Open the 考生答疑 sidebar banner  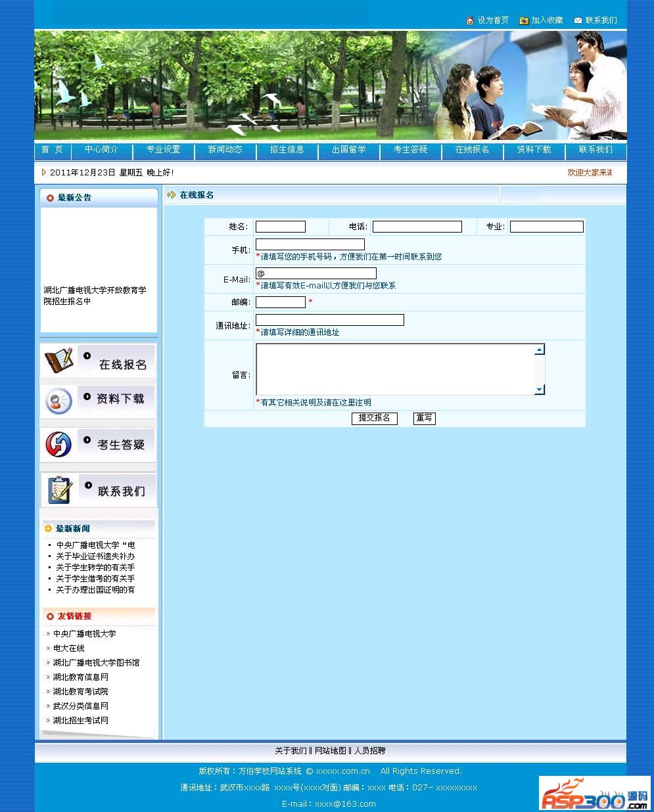(99, 445)
